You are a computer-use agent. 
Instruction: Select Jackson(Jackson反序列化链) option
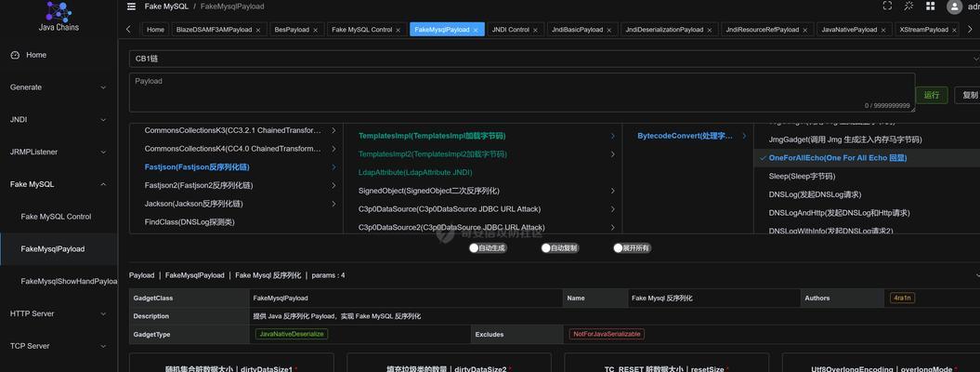[x=236, y=204]
